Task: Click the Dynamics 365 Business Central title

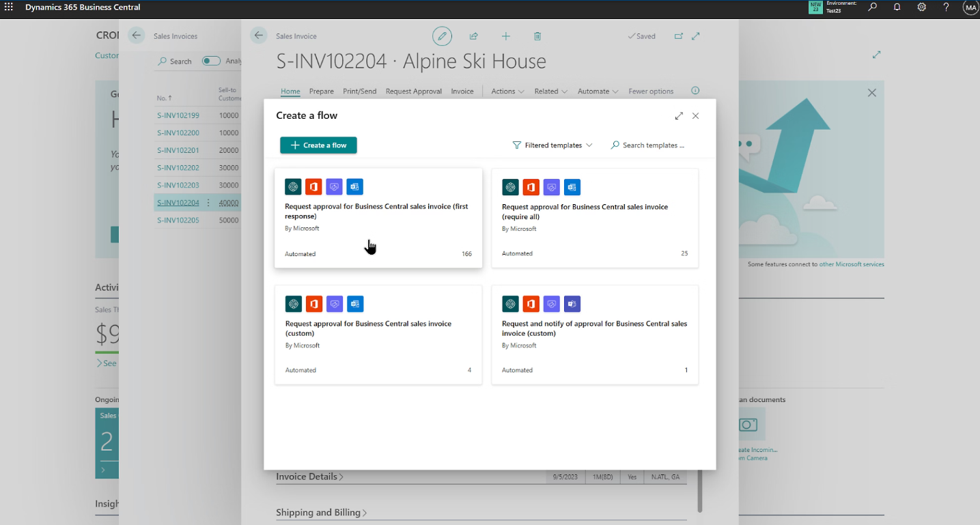Action: tap(83, 8)
